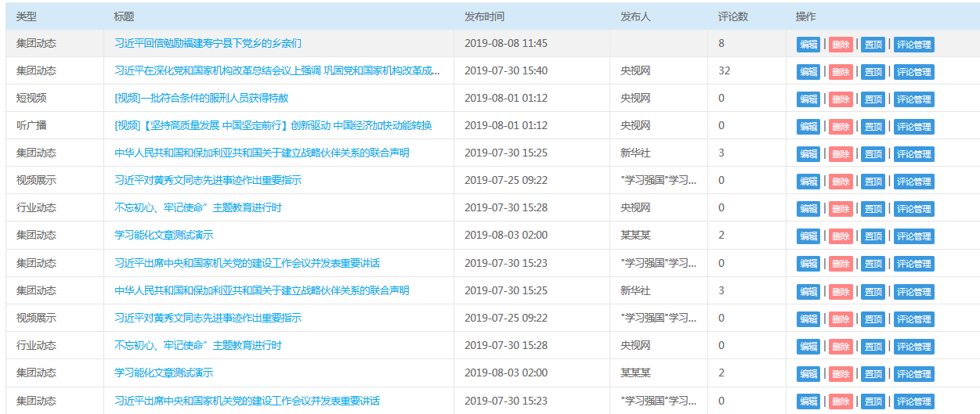
Task: Click 置顶 for the 机构改革总结会议 article
Action: [x=873, y=72]
